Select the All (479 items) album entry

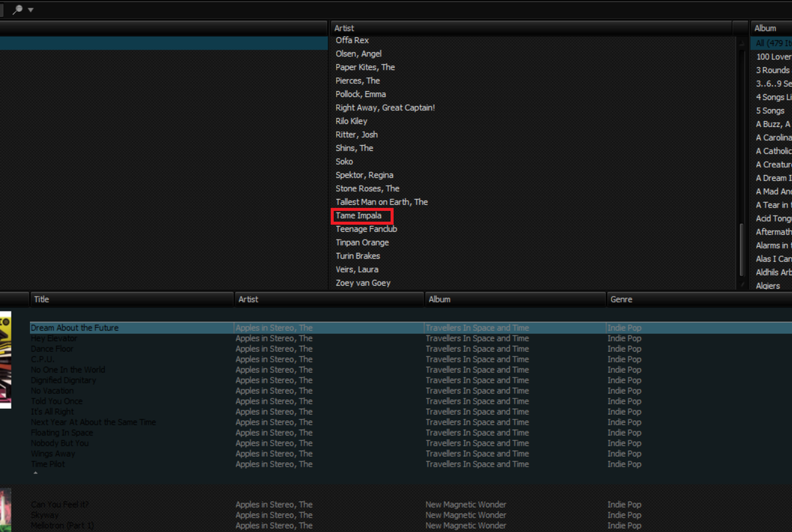coord(771,43)
